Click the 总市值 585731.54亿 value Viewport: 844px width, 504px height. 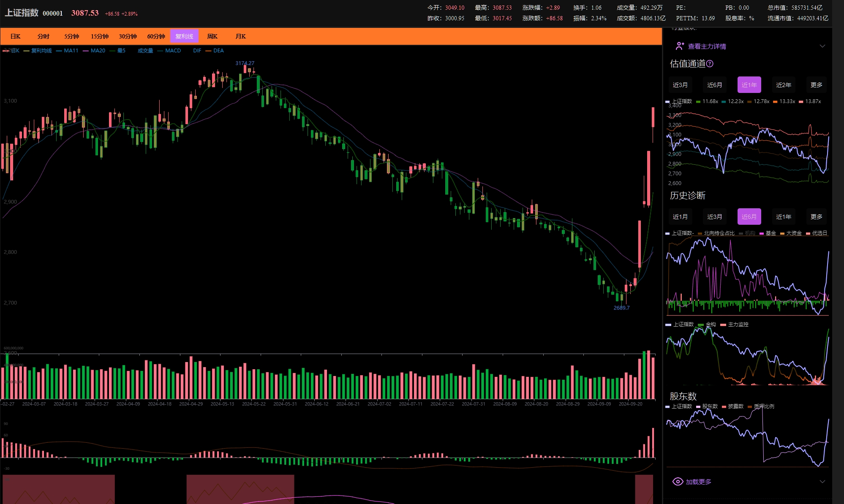(x=795, y=8)
